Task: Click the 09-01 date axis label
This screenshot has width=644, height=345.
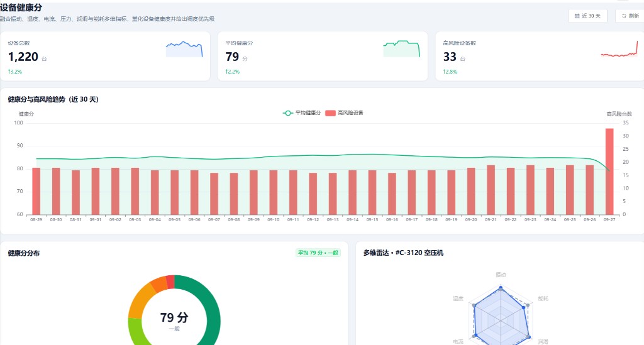Action: click(x=96, y=220)
